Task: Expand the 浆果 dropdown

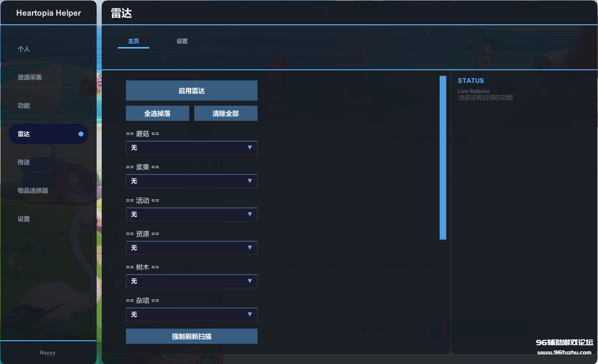Action: [x=191, y=181]
